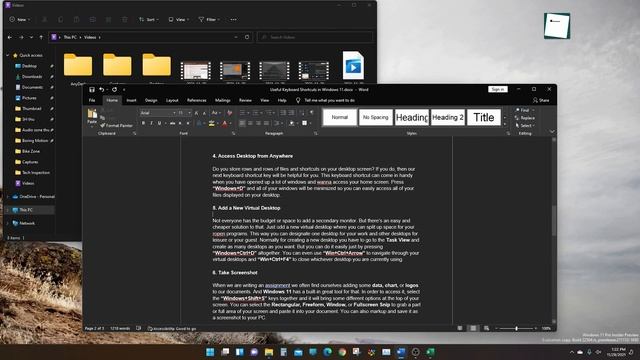640x360 pixels.
Task: Click the Sign in button in Word
Action: tap(498, 89)
